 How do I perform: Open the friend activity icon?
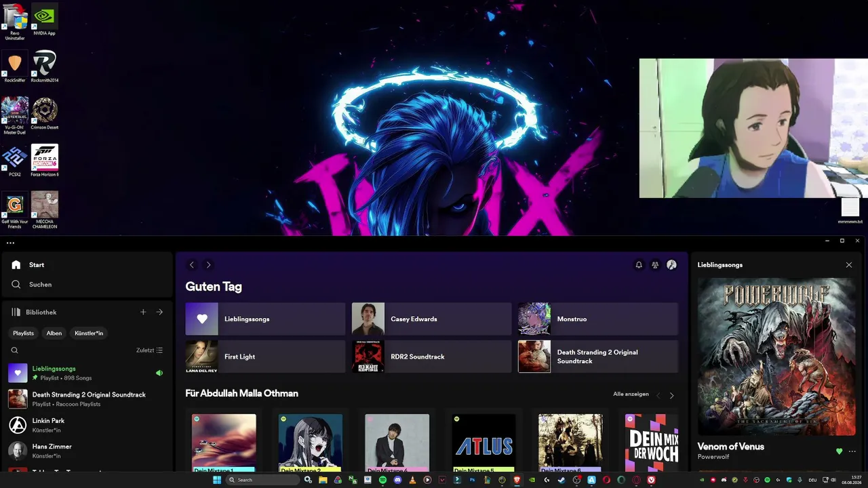pyautogui.click(x=655, y=265)
